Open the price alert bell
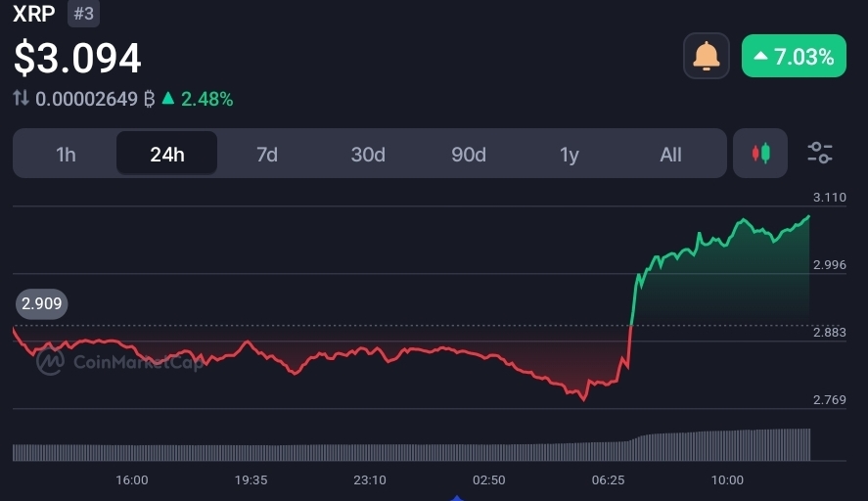 click(707, 56)
